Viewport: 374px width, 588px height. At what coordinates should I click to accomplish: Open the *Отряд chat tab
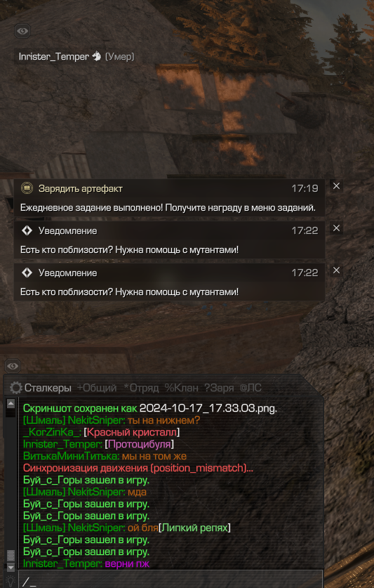(141, 388)
